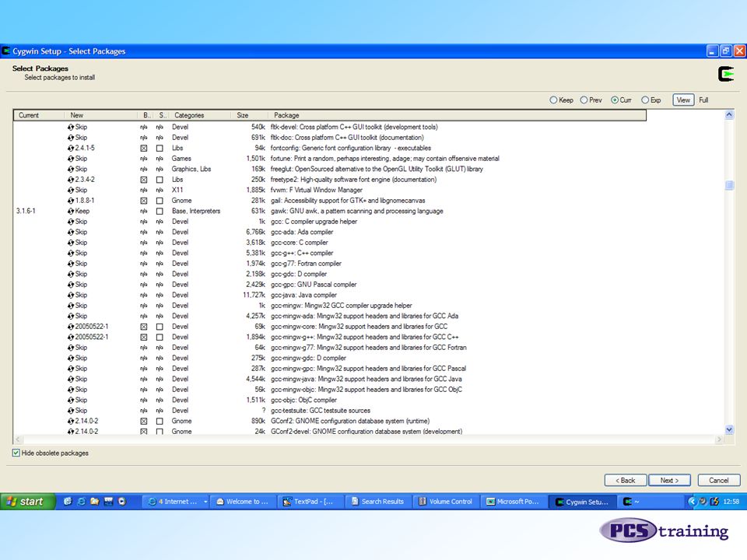Click 3.1.6-1 current version of gawk
Viewport: 747px width, 560px height.
(26, 211)
